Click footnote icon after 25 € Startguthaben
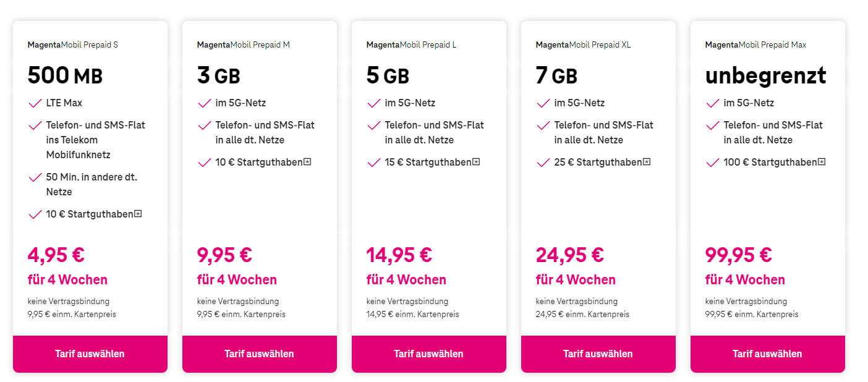 pos(647,162)
